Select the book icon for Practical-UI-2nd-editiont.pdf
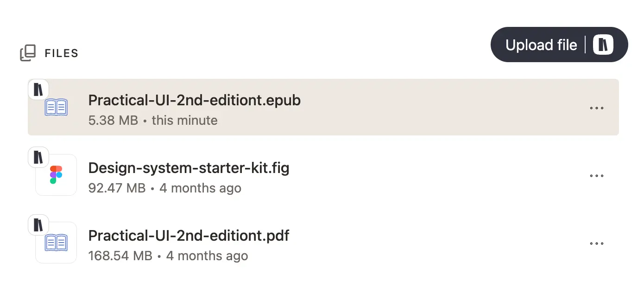The image size is (644, 282). point(56,243)
